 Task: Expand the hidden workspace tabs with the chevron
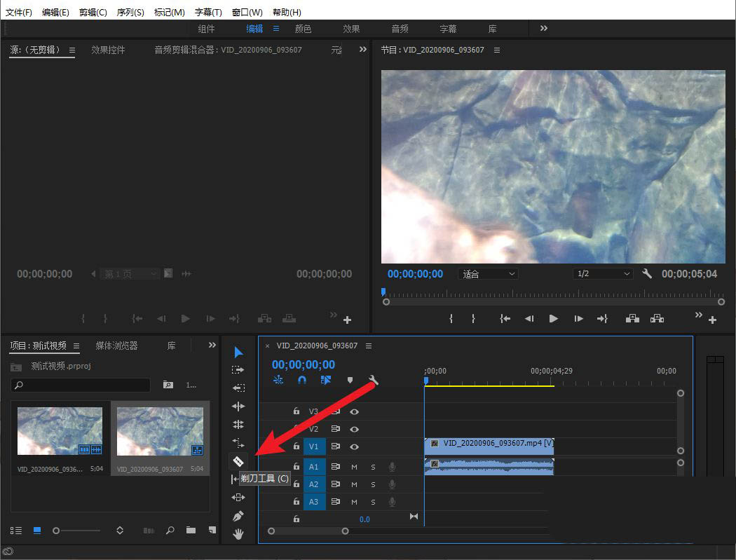(x=544, y=28)
